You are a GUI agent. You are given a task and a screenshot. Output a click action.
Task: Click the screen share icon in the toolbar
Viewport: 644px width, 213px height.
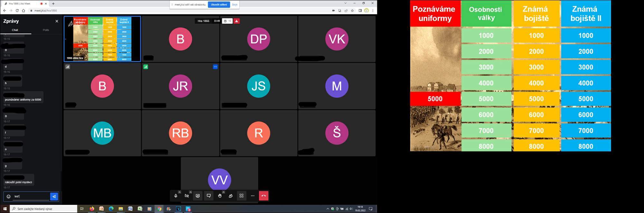[198, 196]
